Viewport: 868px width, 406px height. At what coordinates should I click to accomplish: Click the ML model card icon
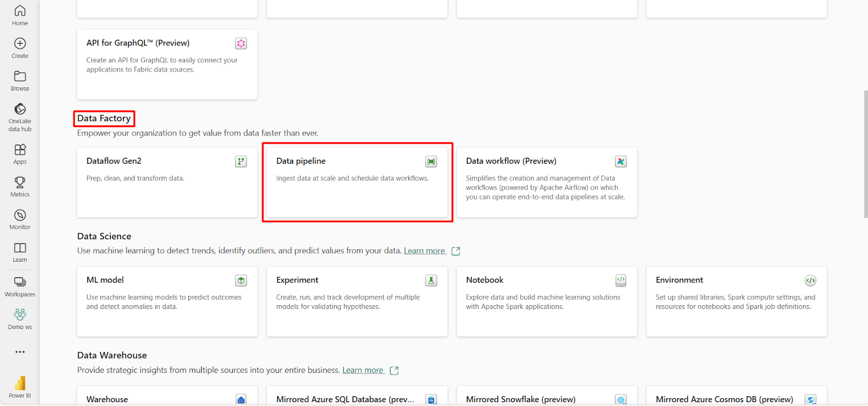241,280
